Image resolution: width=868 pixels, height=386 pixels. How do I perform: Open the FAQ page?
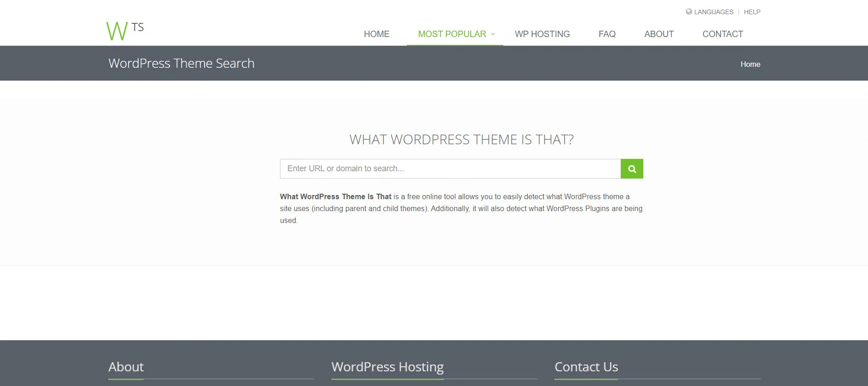(x=607, y=34)
